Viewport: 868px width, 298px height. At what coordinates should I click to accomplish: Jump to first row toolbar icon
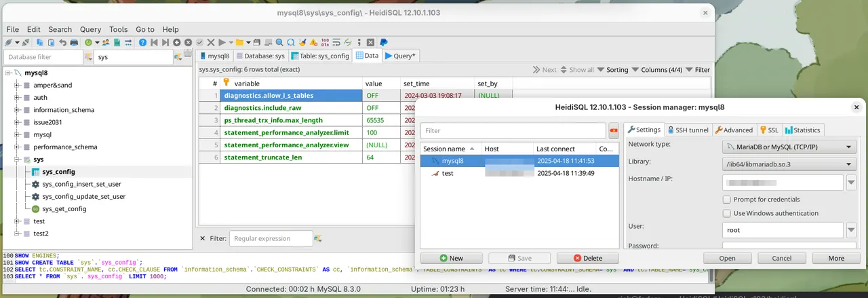154,42
